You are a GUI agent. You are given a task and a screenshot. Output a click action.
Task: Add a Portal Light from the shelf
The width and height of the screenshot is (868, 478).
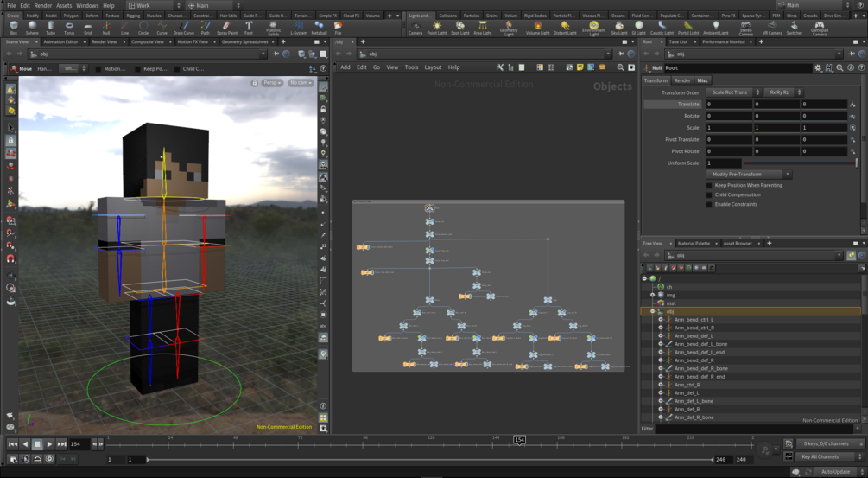point(688,28)
